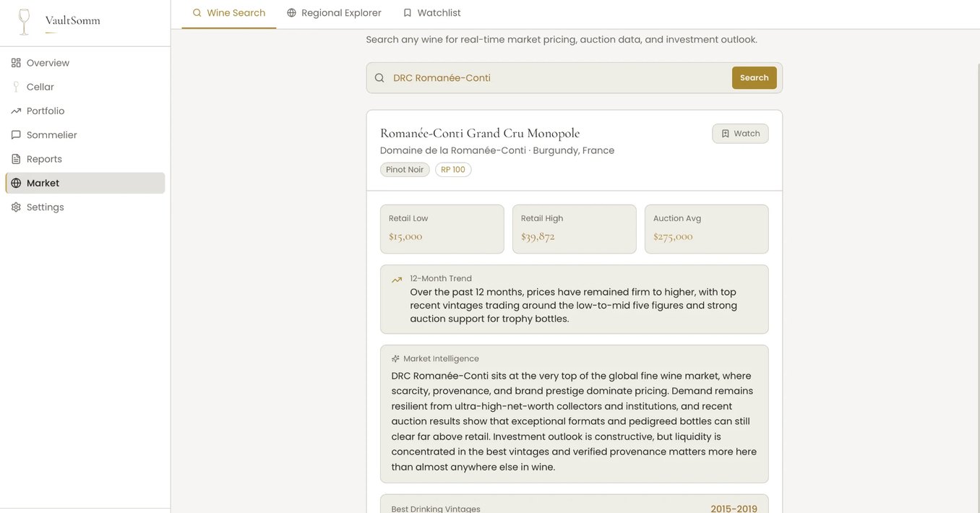Open the Sommelier section
The width and height of the screenshot is (980, 513).
(85, 135)
